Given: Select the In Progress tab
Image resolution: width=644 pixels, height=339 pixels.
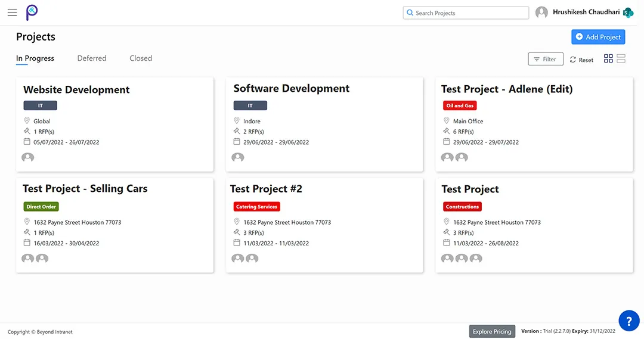Looking at the screenshot, I should tap(35, 58).
